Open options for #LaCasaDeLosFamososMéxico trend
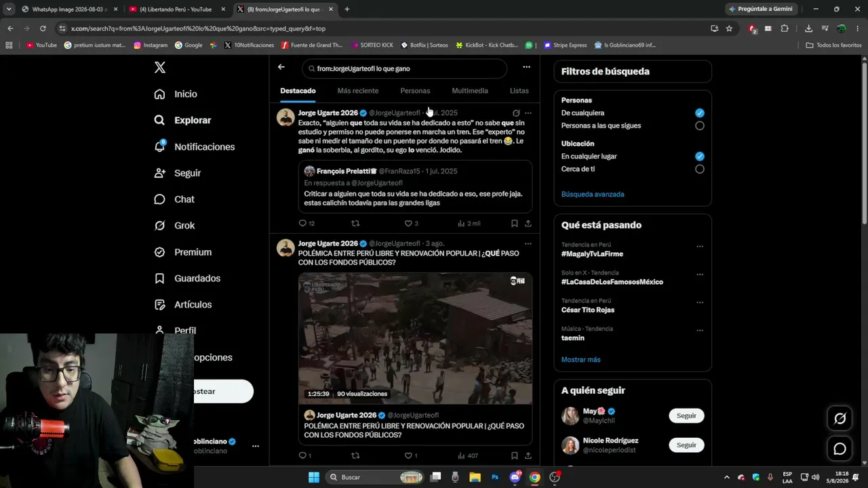This screenshot has width=868, height=488. pyautogui.click(x=700, y=274)
